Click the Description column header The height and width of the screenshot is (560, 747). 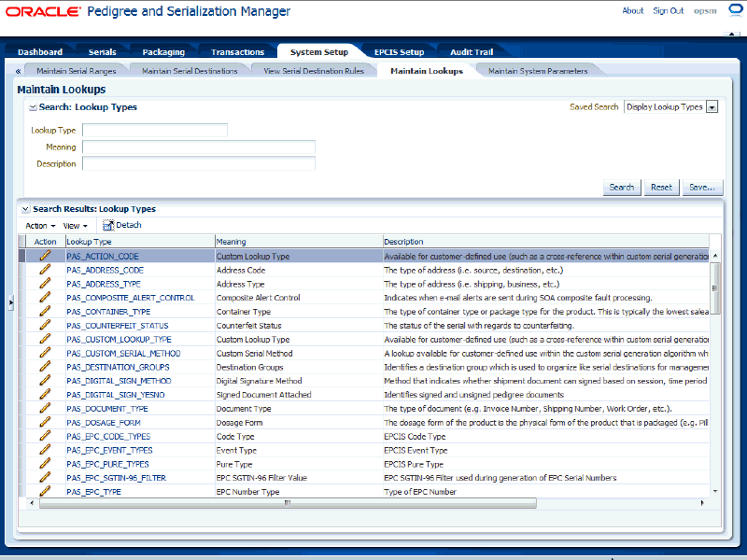(546, 242)
